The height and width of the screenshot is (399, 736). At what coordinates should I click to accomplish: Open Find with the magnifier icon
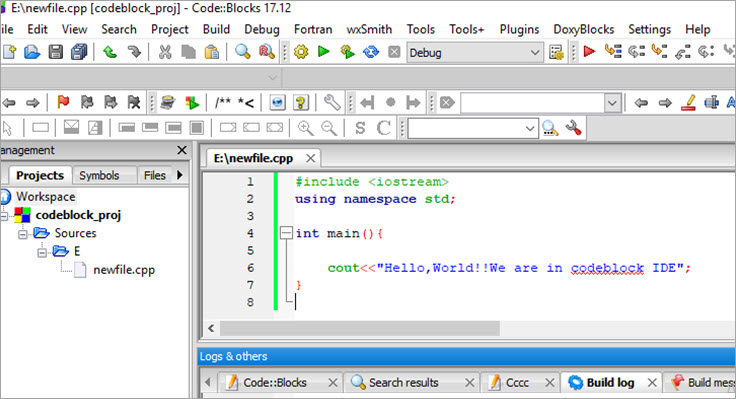click(243, 52)
